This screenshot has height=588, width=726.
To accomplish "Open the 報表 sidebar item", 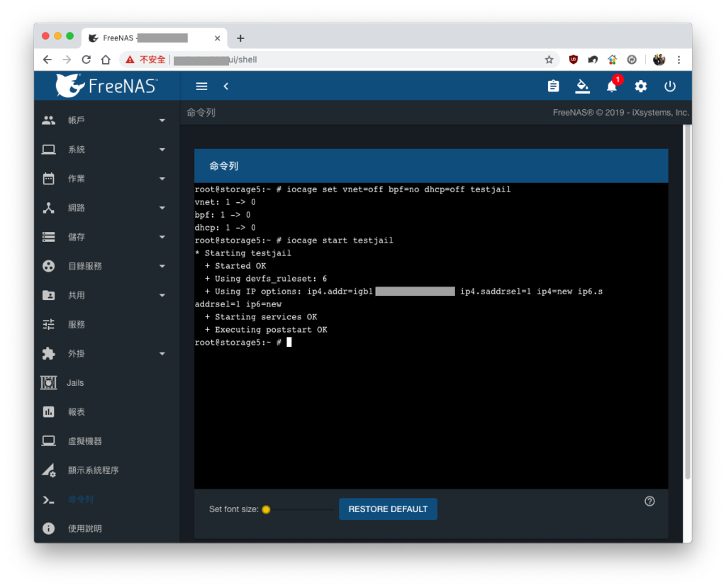I will pos(106,412).
